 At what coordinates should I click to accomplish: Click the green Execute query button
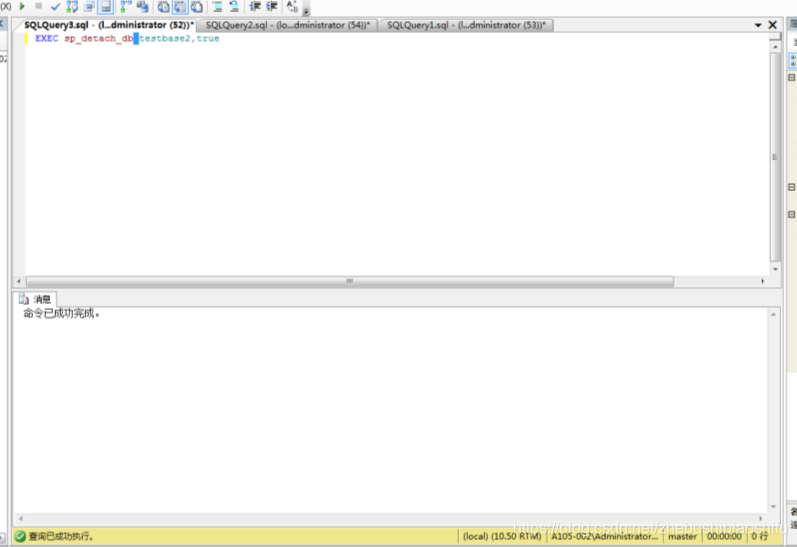[x=22, y=6]
